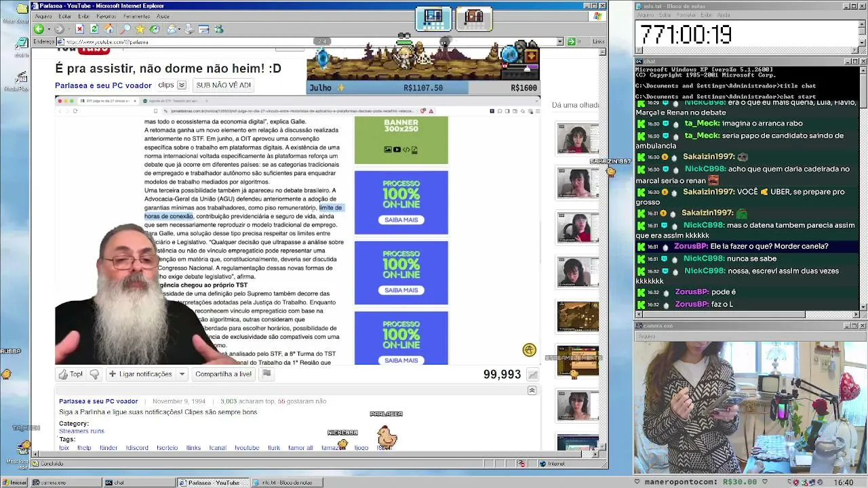Open the Editar menu in Internet Explorer

tap(65, 16)
